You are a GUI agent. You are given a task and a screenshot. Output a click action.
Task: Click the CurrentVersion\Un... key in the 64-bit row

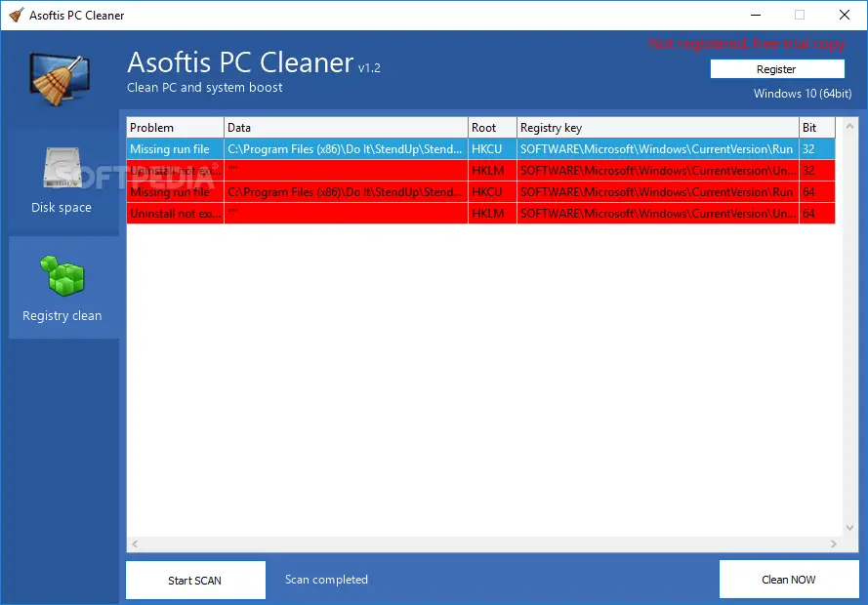pyautogui.click(x=658, y=214)
